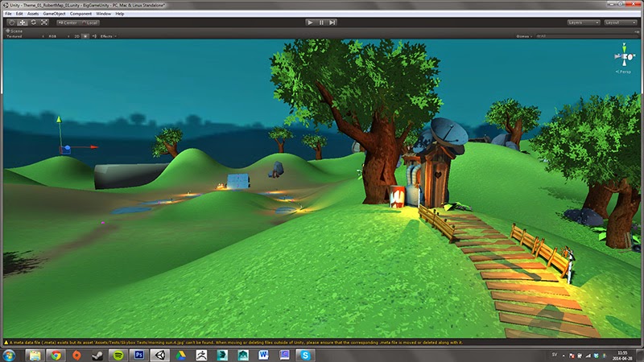
Task: Open the Layers dropdown
Action: point(584,23)
